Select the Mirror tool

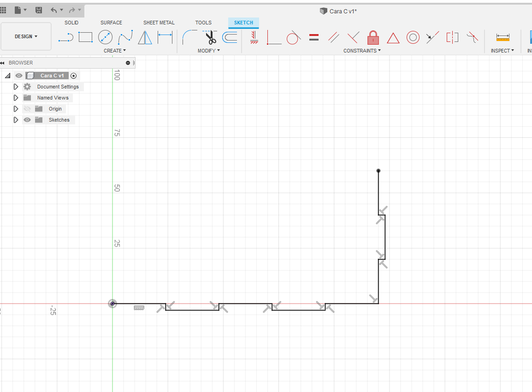point(145,37)
